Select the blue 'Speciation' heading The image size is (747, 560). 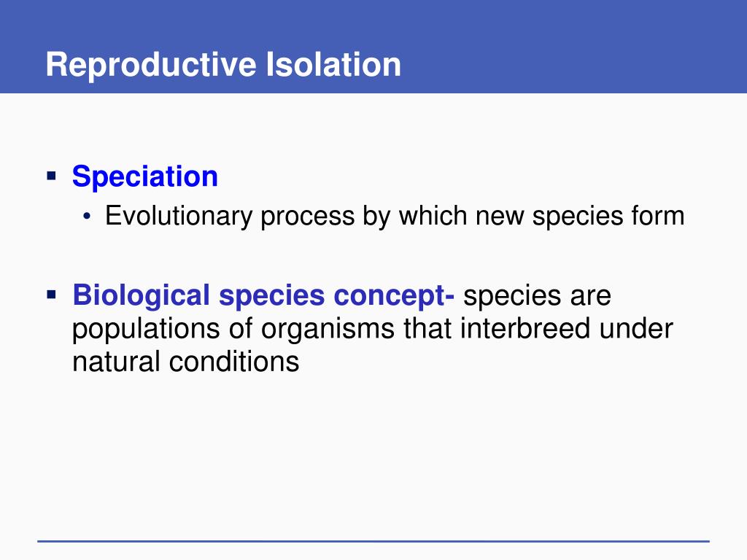tap(145, 176)
